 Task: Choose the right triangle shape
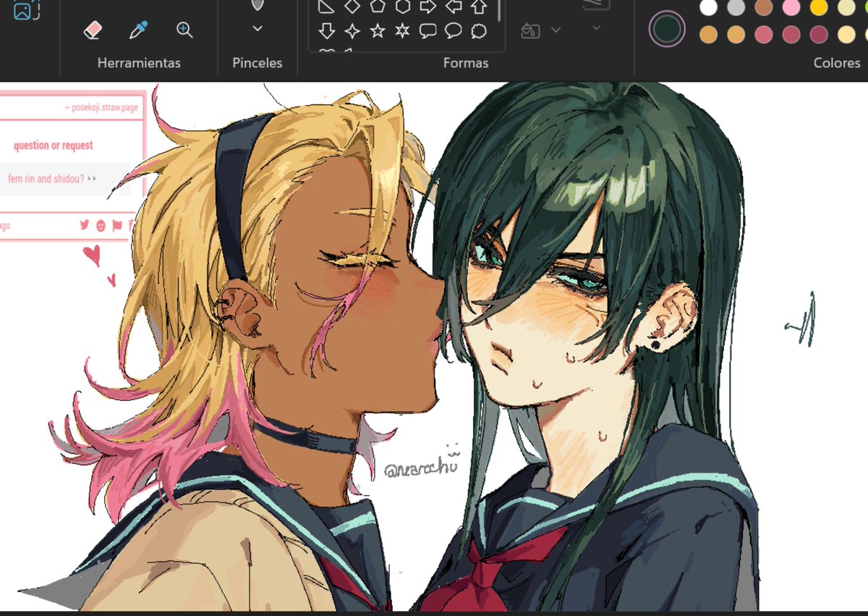(327, 7)
